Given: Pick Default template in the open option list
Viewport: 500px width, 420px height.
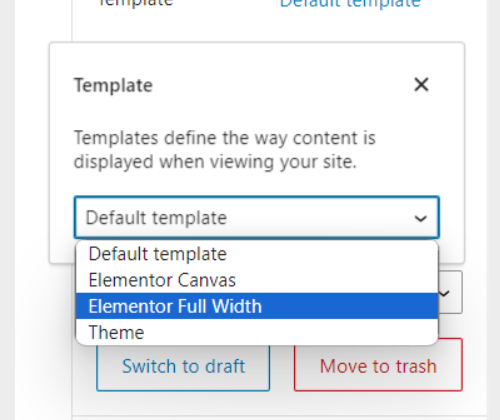Looking at the screenshot, I should [257, 254].
